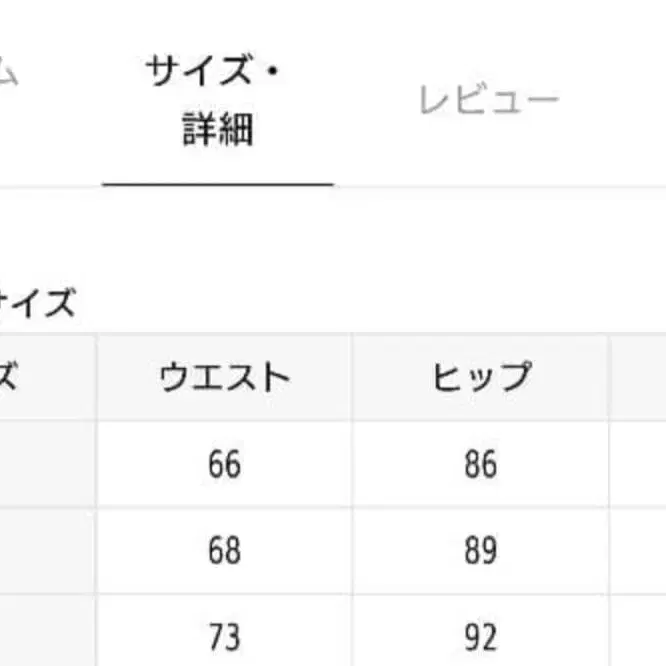Viewport: 666px width, 666px height.
Task: Open the サイズ・詳細 tab
Action: coord(217,101)
